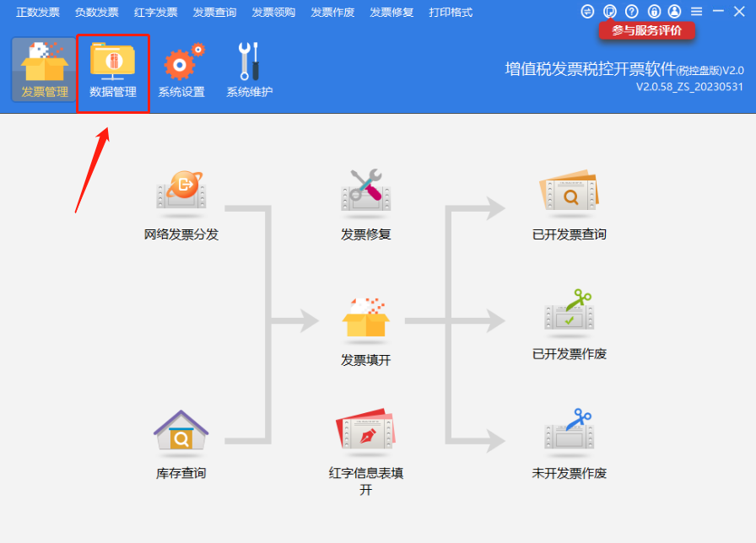This screenshot has height=543, width=756.
Task: Open 已开发票作废 to void issued invoices
Action: point(569,325)
